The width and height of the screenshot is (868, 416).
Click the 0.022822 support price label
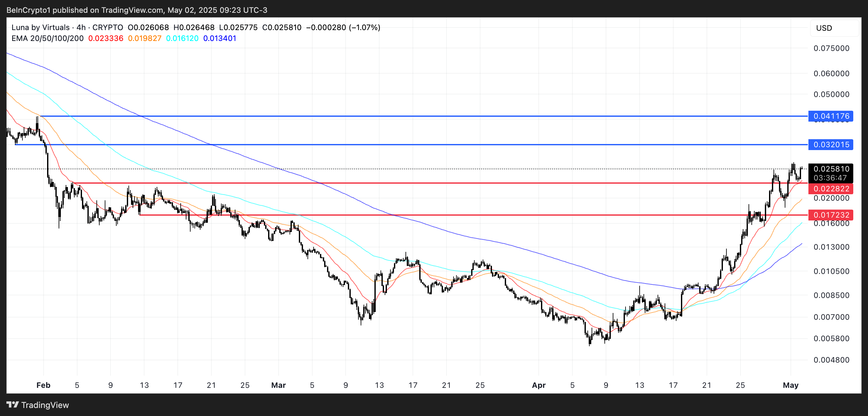(831, 189)
